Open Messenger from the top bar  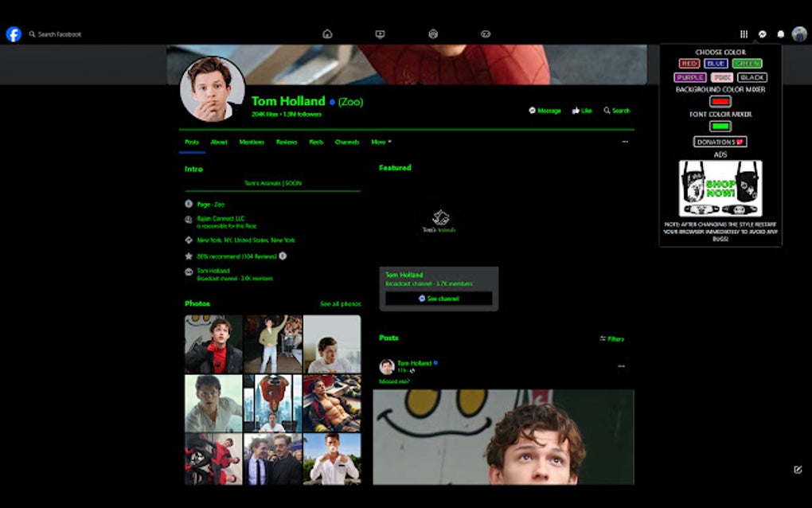[x=763, y=33]
